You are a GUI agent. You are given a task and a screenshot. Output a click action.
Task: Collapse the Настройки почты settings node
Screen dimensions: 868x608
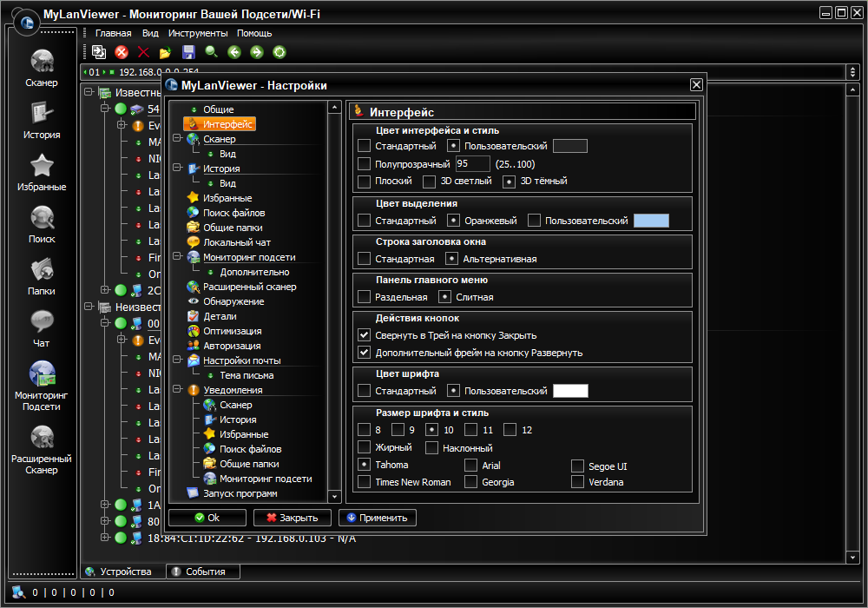pos(177,360)
